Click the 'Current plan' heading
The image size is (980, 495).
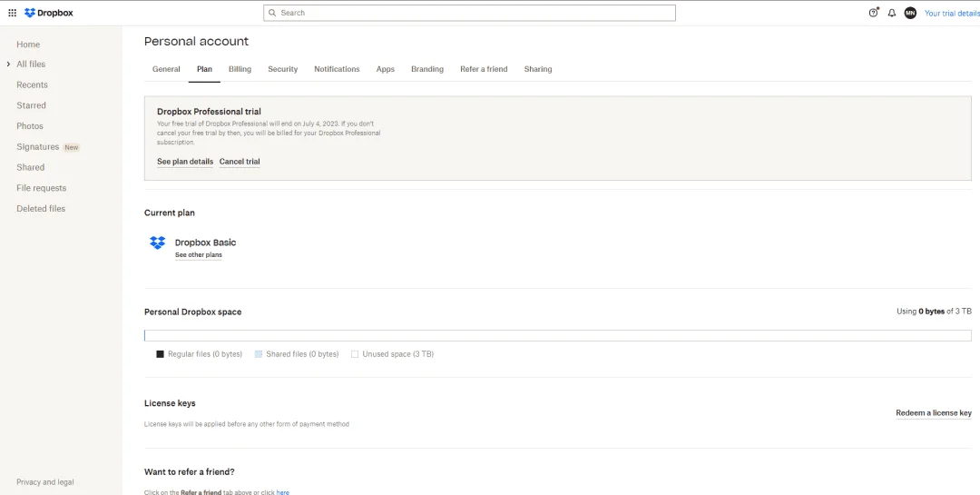click(x=170, y=213)
